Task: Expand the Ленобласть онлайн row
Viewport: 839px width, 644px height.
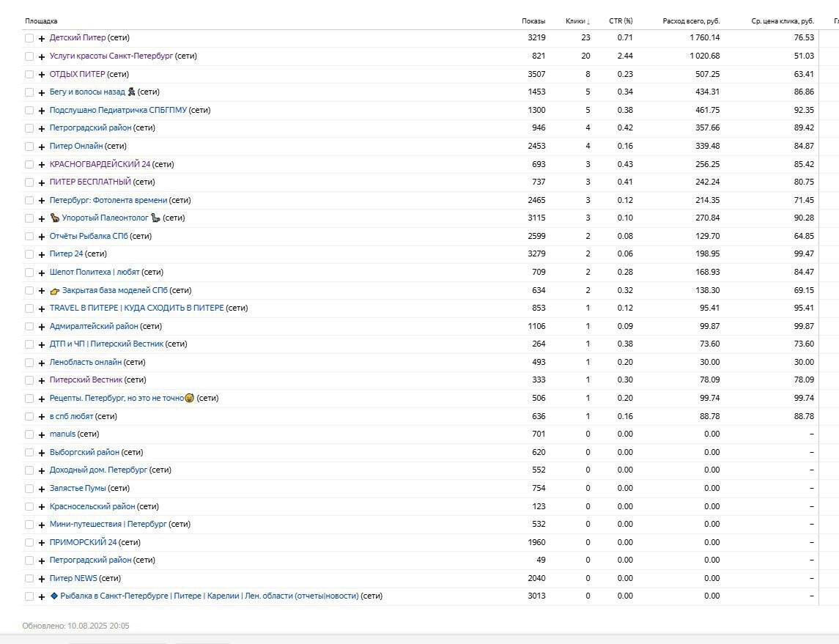Action: (x=42, y=363)
